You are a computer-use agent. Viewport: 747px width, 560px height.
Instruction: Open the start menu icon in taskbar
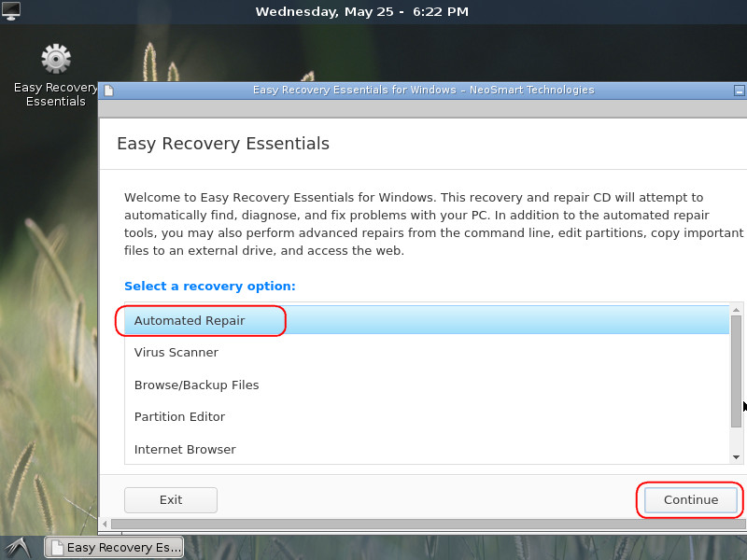coord(17,548)
